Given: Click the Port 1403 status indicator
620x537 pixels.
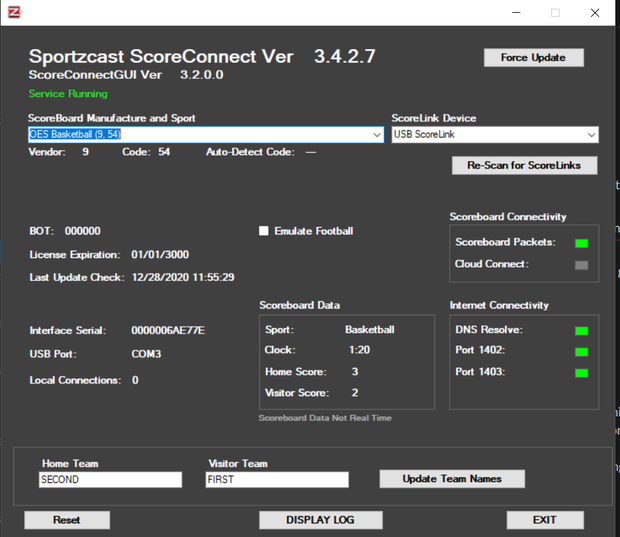Looking at the screenshot, I should pos(581,372).
